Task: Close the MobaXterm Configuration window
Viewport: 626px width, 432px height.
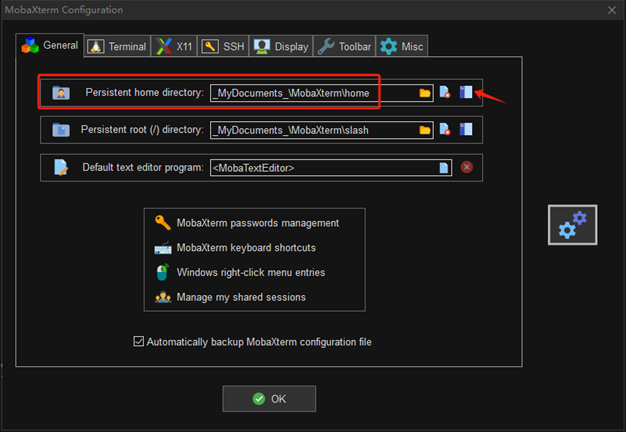Action: coord(612,10)
